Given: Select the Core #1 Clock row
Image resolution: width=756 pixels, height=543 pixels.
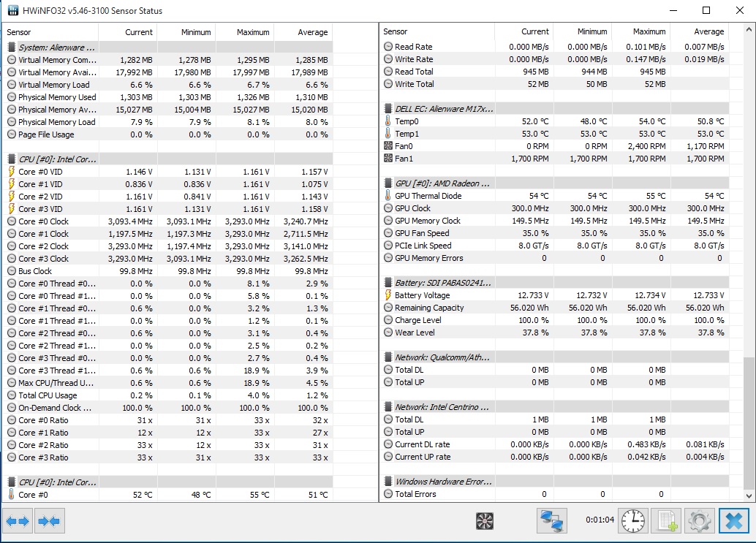Looking at the screenshot, I should point(169,234).
